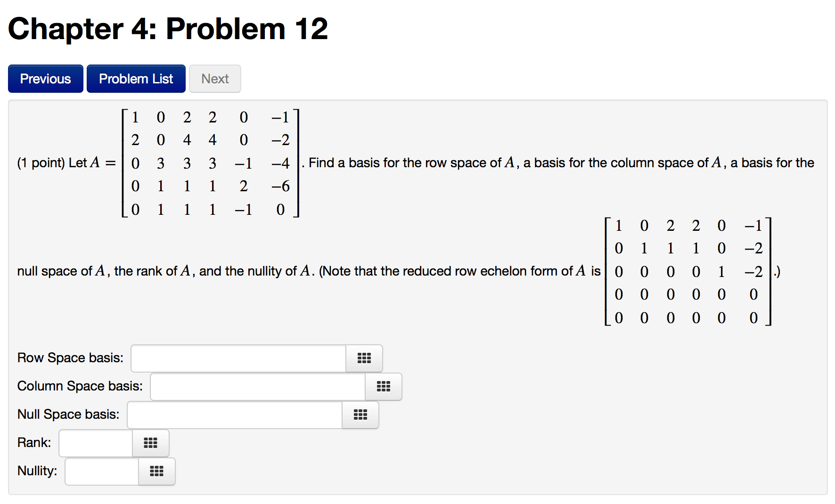This screenshot has width=835, height=504.
Task: Focus the Nullity answer field
Action: coord(102,471)
